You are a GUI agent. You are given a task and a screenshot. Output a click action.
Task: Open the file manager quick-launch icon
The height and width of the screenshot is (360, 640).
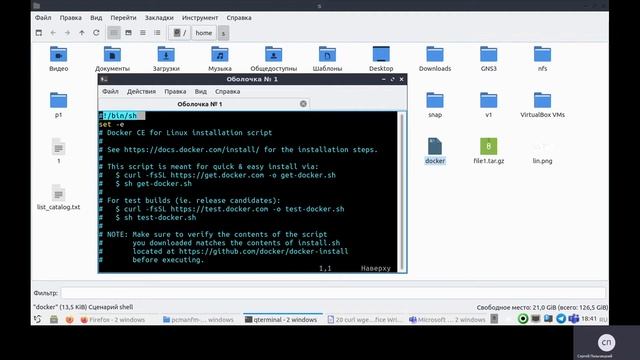[x=54, y=320]
